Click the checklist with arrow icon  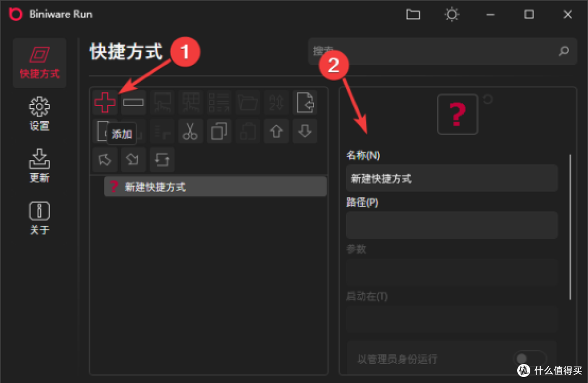pos(219,102)
